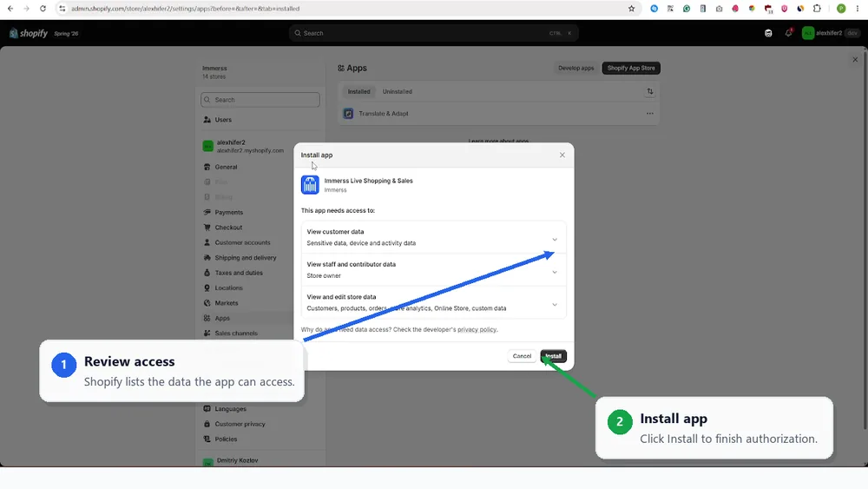This screenshot has height=489, width=868.
Task: Open Users settings
Action: pyautogui.click(x=223, y=120)
